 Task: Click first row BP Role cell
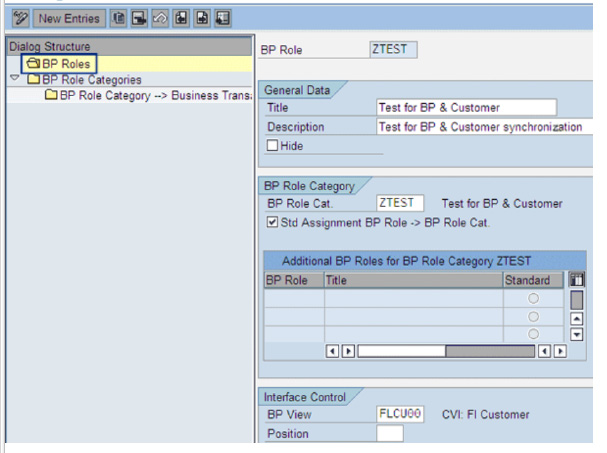tap(294, 298)
